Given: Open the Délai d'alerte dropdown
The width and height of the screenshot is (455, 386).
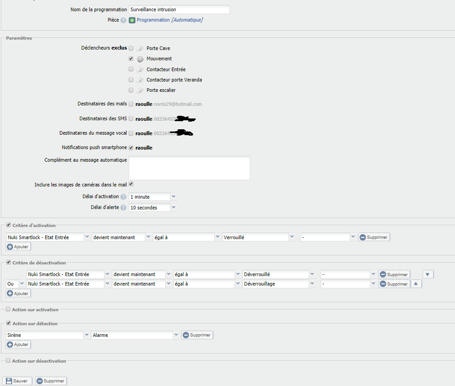Looking at the screenshot, I should pos(152,208).
